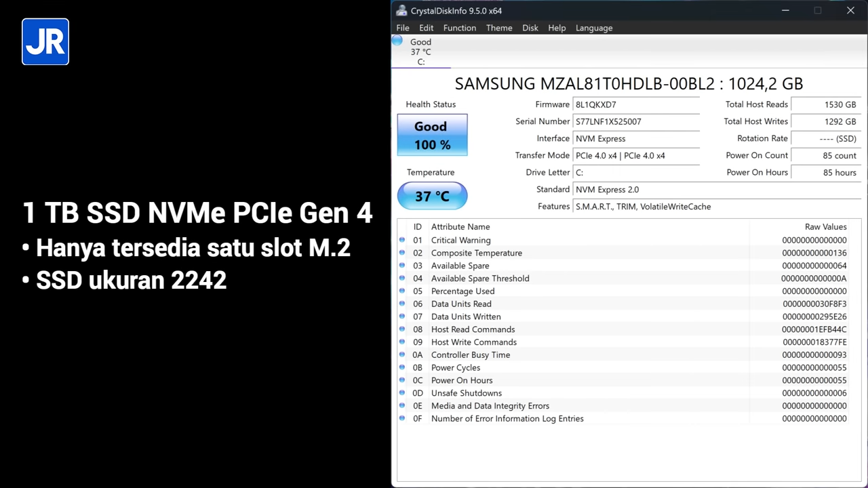Open the Disk menu
868x488 pixels.
click(530, 28)
